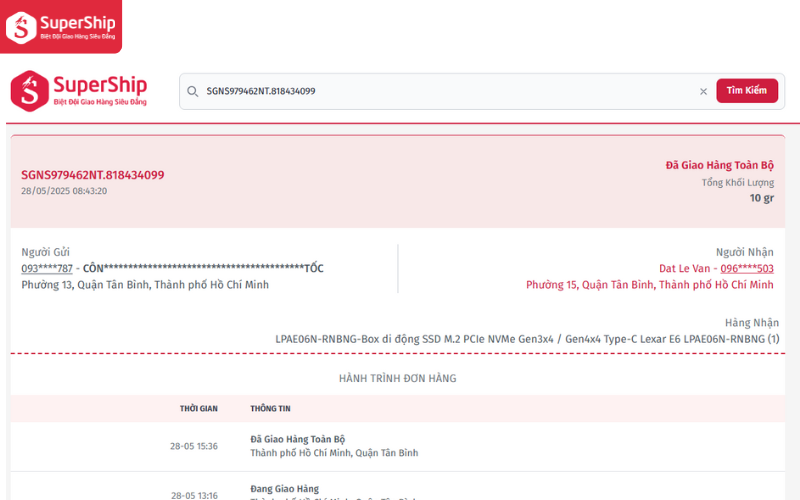800x500 pixels.
Task: Click recipient name Dat Le Van
Action: (684, 268)
